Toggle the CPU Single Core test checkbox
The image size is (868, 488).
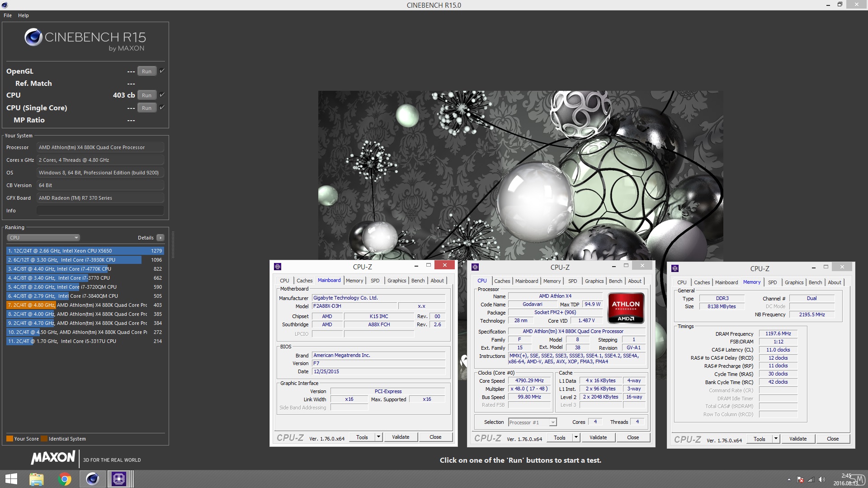(x=162, y=108)
